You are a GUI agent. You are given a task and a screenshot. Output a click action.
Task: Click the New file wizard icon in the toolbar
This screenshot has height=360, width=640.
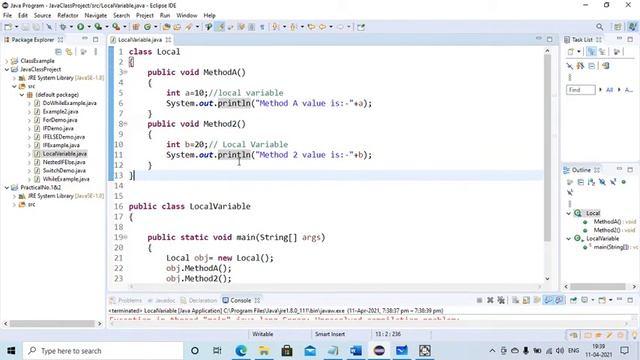point(8,27)
